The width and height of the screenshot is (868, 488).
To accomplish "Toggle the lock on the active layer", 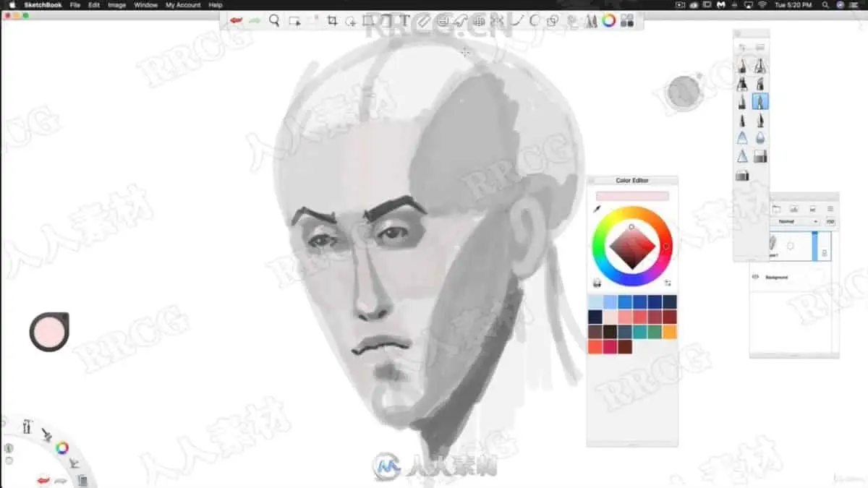I will pyautogui.click(x=824, y=253).
